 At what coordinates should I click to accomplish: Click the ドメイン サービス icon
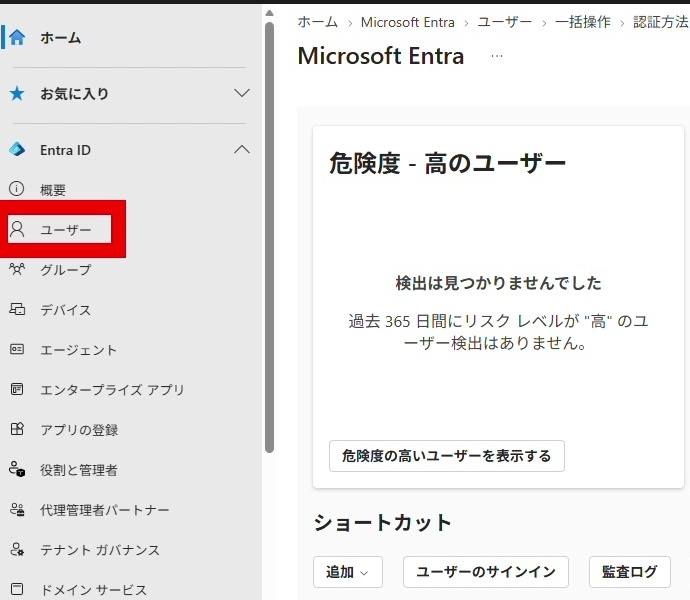[17, 589]
